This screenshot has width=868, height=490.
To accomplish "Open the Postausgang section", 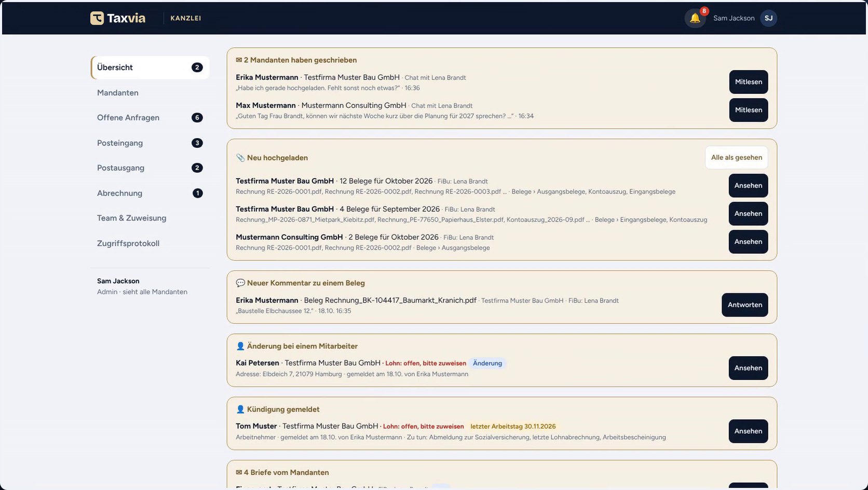I will point(150,168).
